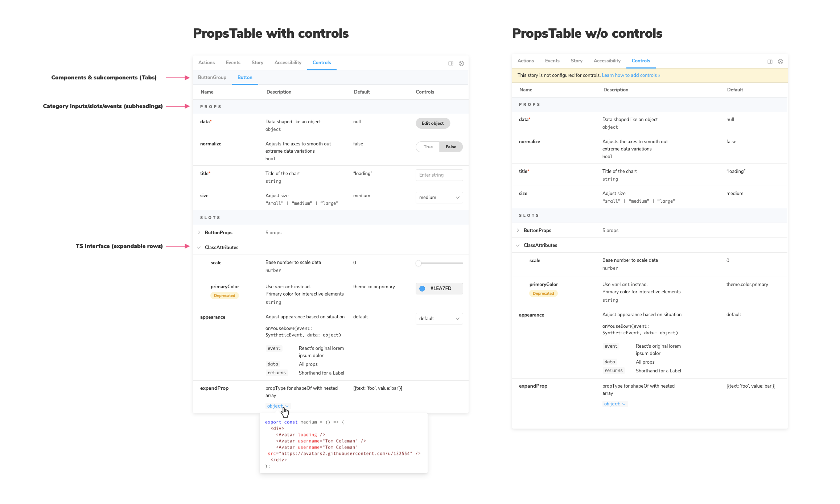Click the circled X icon in PropsTable w/o controls

coord(781,61)
